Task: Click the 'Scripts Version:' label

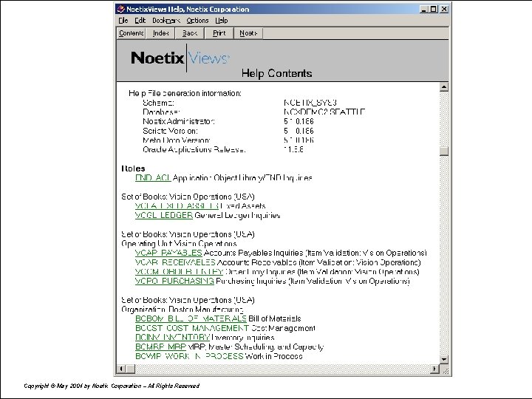Action: coord(170,131)
